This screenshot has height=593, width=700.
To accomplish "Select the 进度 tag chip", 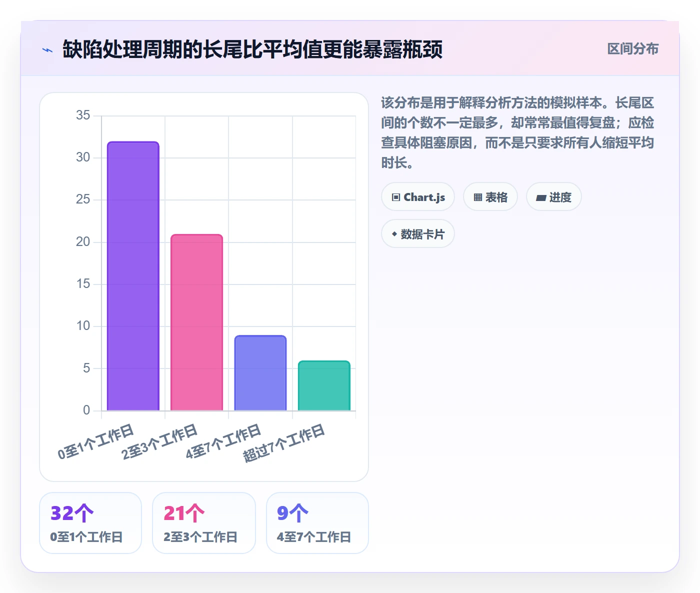I will (553, 197).
